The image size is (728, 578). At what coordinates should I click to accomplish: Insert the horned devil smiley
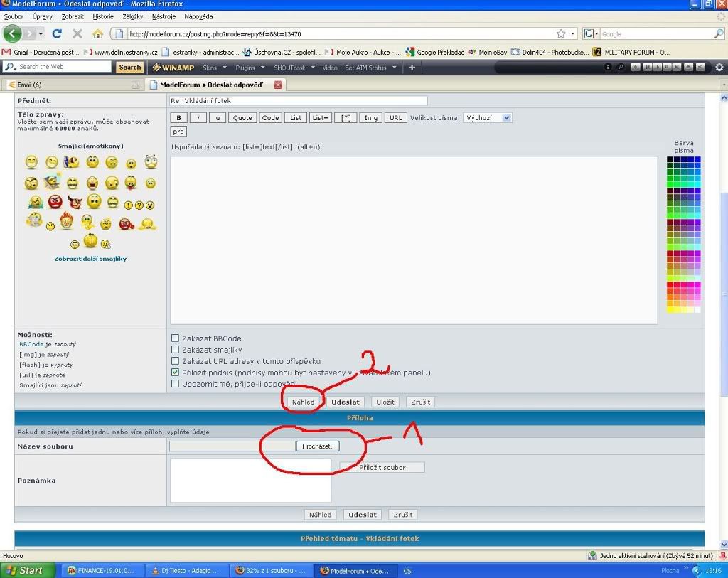pyautogui.click(x=75, y=202)
